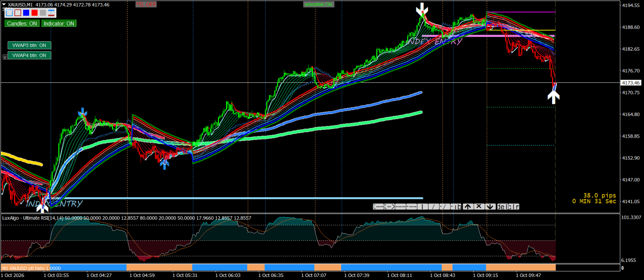Click the '1 Oct 09:15' time label

(x=486, y=275)
